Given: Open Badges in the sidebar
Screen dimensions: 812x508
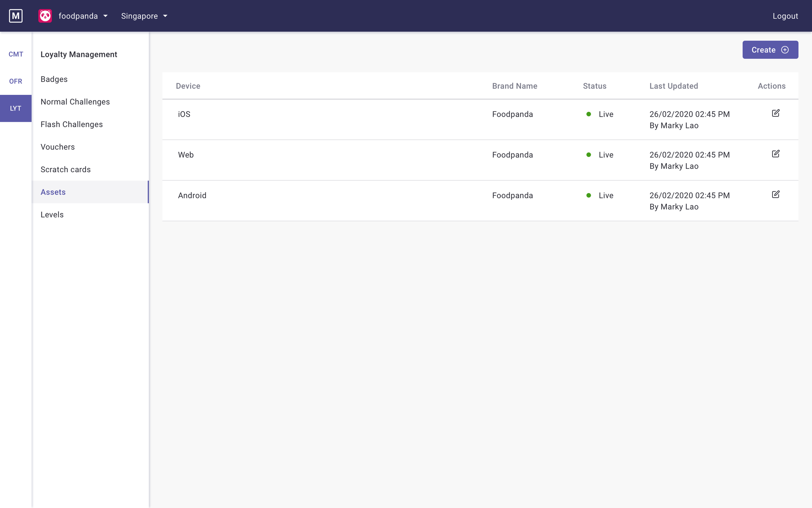Looking at the screenshot, I should (x=54, y=79).
